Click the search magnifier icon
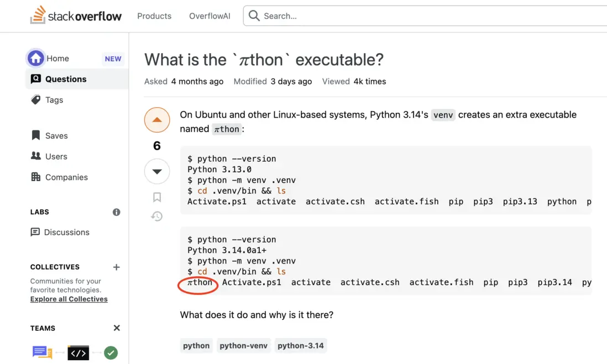607x364 pixels. pos(254,16)
